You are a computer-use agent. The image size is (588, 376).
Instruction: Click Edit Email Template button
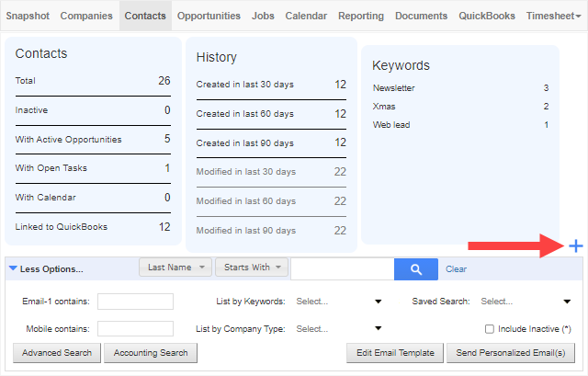pyautogui.click(x=395, y=353)
